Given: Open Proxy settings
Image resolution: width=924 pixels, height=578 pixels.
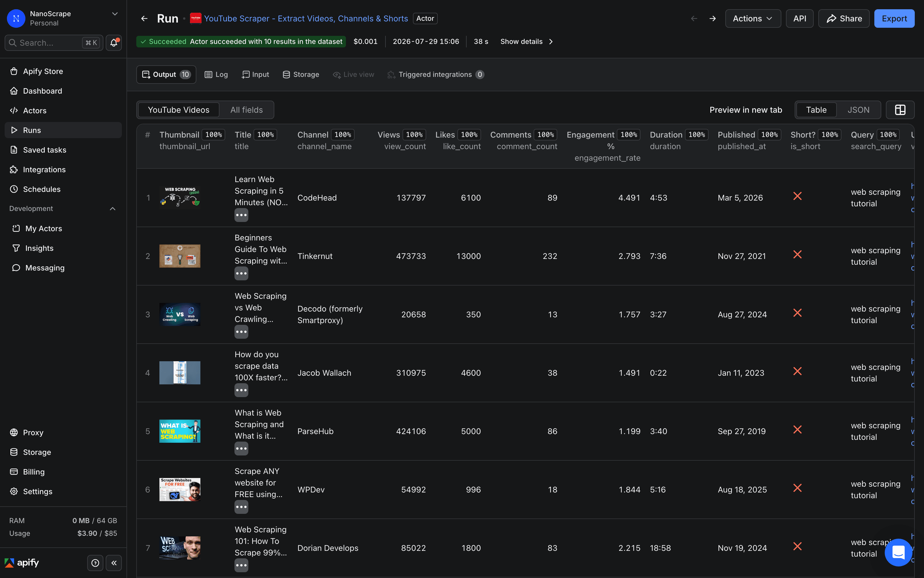Looking at the screenshot, I should (63, 432).
